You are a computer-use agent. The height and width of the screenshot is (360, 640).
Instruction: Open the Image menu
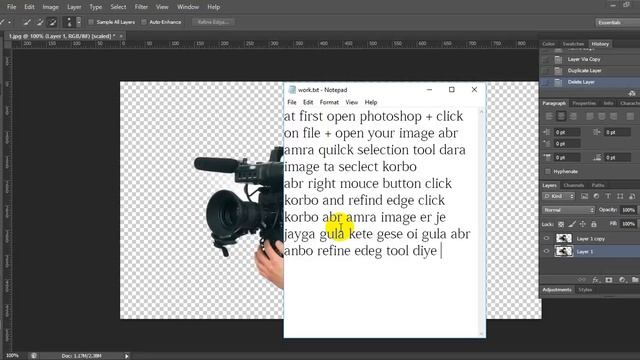click(x=51, y=7)
